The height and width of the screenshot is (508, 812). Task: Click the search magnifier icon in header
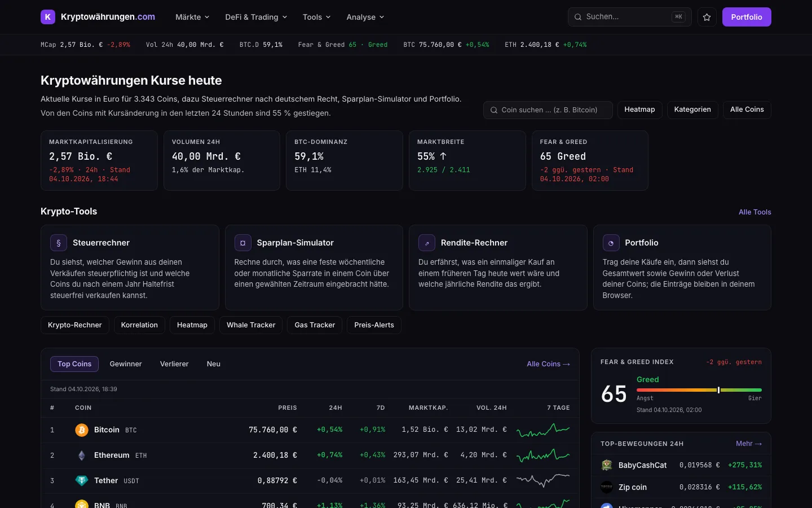point(578,17)
